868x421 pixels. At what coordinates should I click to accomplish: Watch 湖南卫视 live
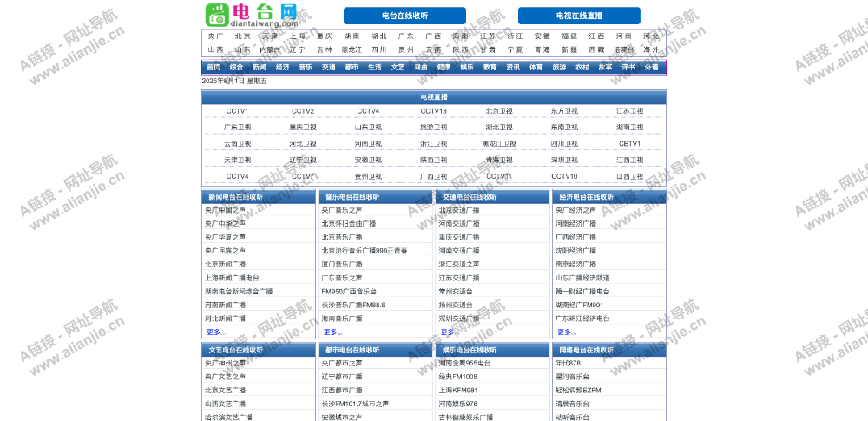pyautogui.click(x=630, y=128)
